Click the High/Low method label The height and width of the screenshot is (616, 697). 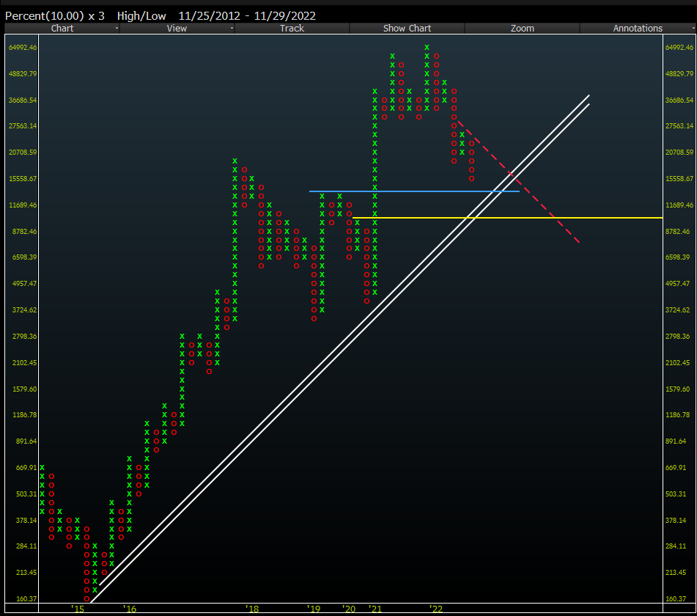click(x=141, y=15)
